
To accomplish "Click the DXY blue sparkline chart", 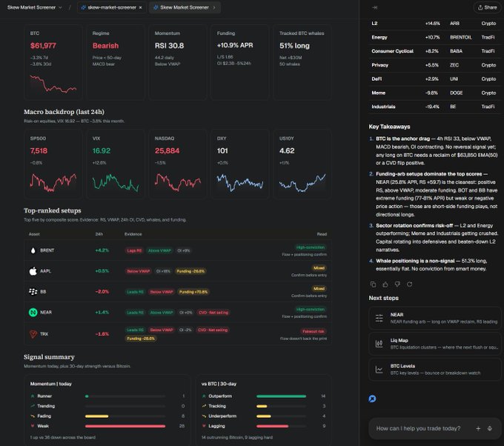I will 240,182.
